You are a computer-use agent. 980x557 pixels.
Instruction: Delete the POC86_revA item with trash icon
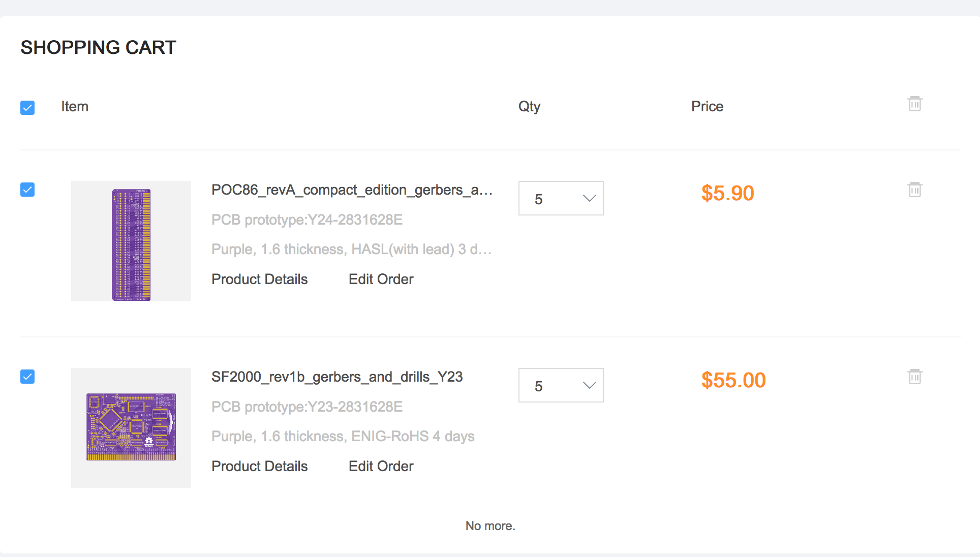tap(914, 190)
